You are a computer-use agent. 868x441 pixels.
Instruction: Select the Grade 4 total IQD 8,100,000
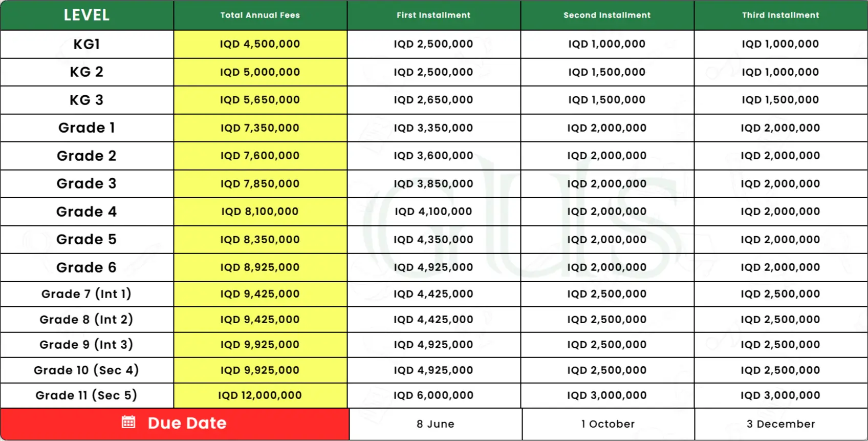pyautogui.click(x=260, y=212)
